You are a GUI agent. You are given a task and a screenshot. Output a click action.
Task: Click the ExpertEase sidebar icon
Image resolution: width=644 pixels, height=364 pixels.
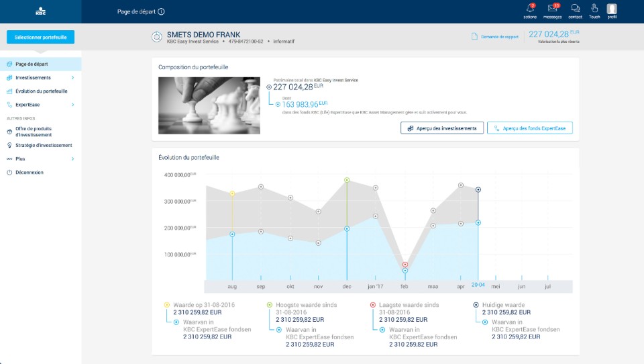(x=9, y=105)
